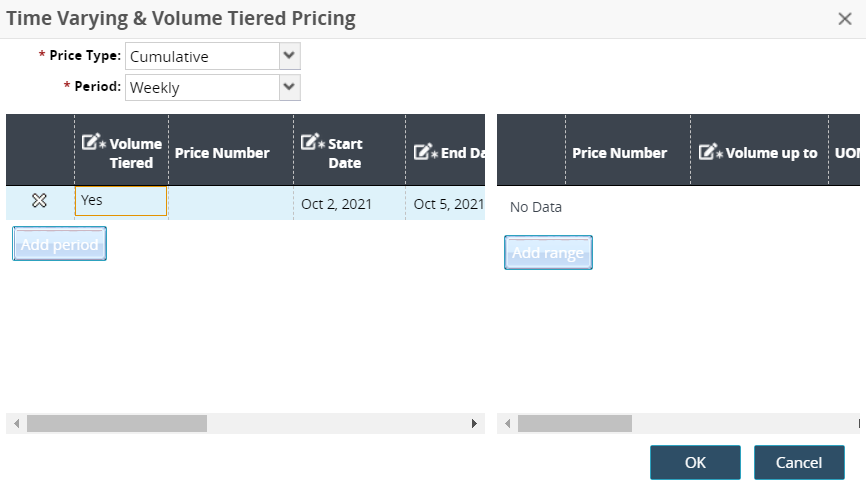The width and height of the screenshot is (866, 493).
Task: Close the pricing dialog with X
Action: click(x=845, y=18)
